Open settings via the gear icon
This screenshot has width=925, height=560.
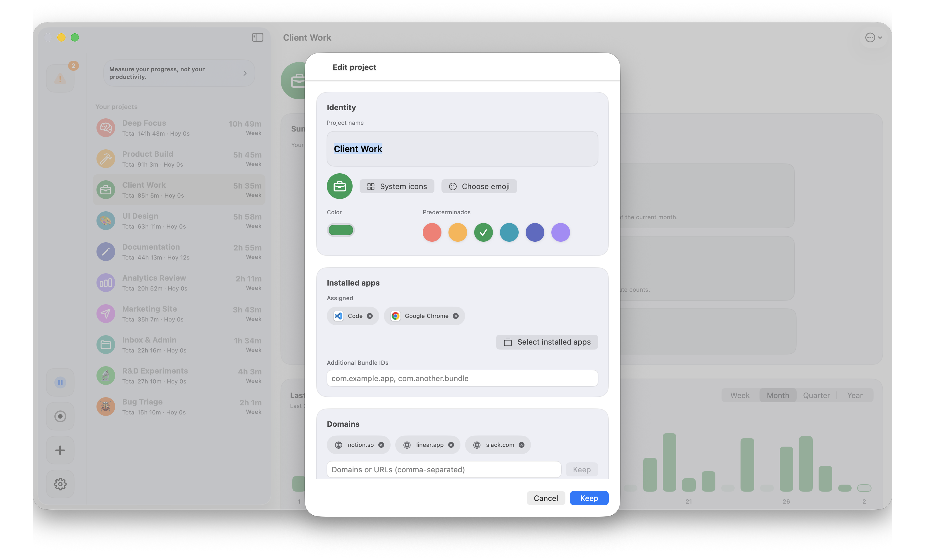click(60, 484)
